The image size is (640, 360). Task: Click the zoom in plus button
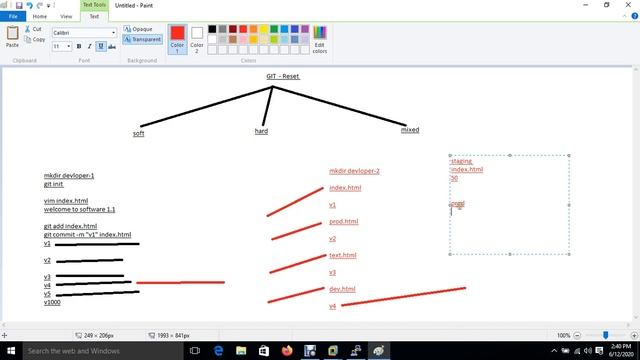click(634, 336)
